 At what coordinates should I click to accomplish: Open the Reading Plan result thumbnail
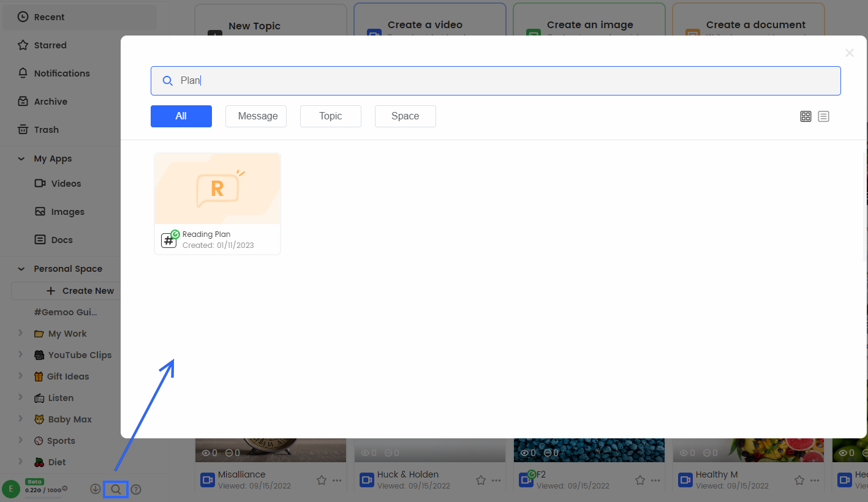pos(217,189)
